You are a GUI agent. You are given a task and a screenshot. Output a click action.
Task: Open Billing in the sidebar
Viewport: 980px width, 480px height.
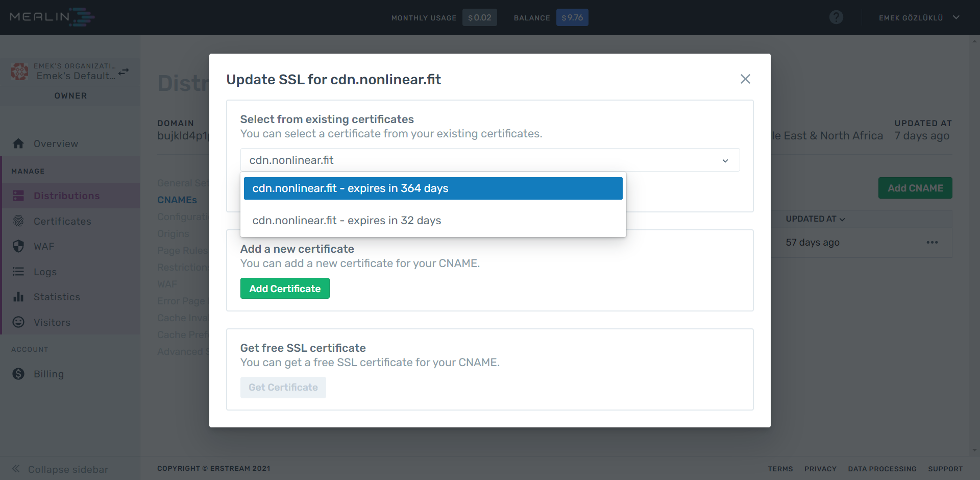48,374
